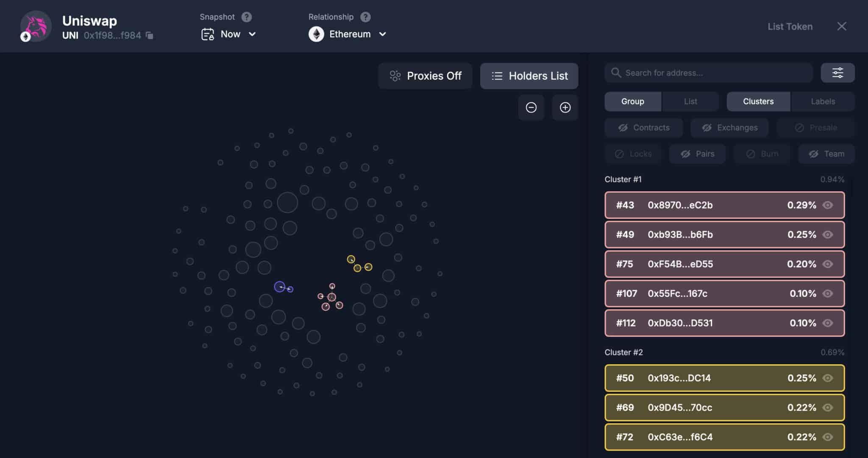Click the zoom out minus icon

coord(531,107)
